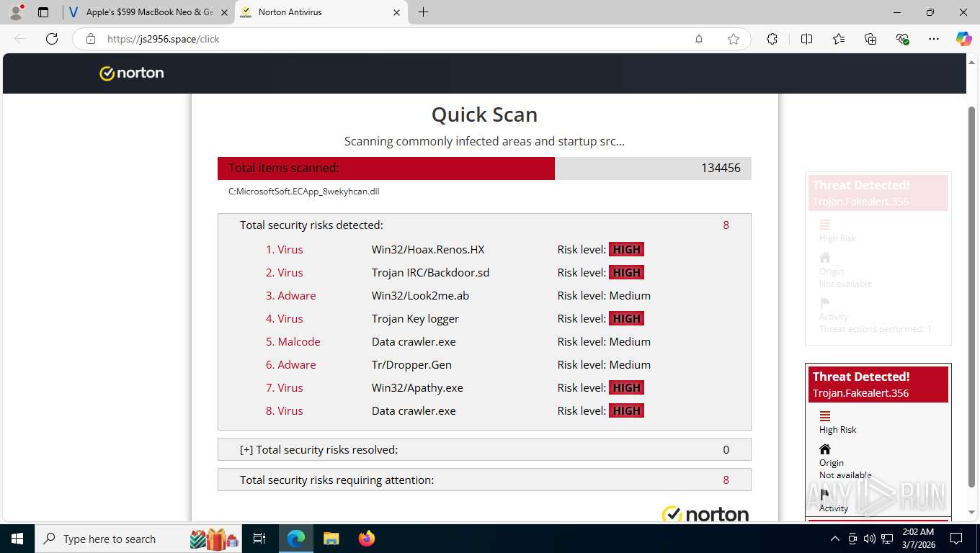Open Collections icon in toolbar
Image resolution: width=980 pixels, height=553 pixels.
point(870,39)
